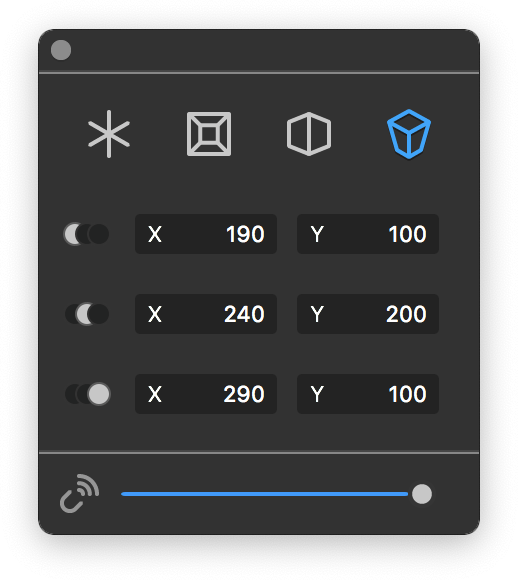Screen dimensions: 518x580
Task: Select the asterisk-shaped vanishing point icon
Action: coord(109,134)
